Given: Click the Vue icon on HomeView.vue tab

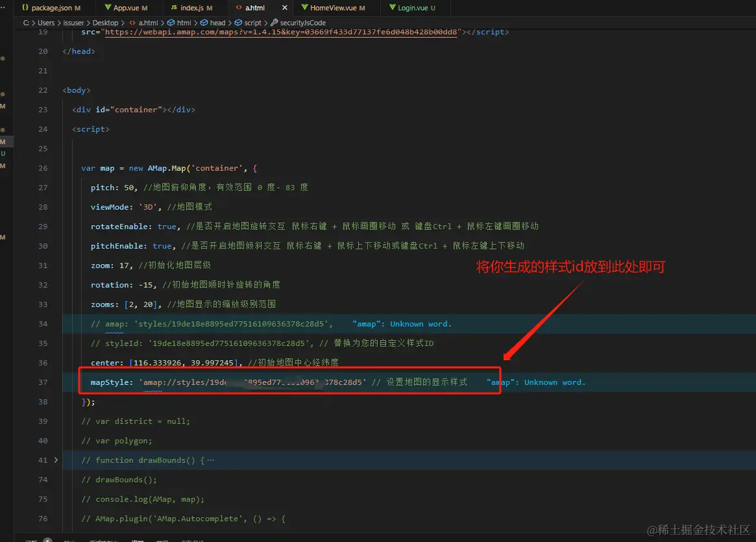Looking at the screenshot, I should [x=305, y=7].
